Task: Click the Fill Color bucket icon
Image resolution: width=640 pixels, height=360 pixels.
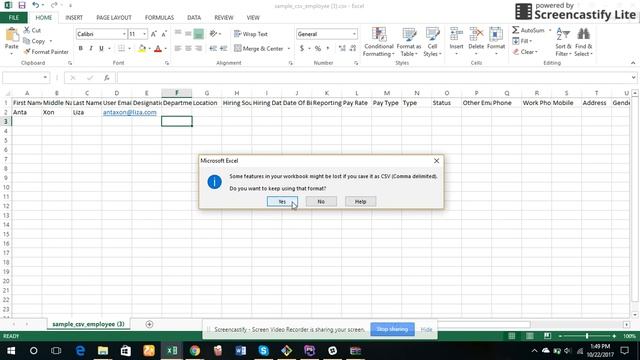Action: [x=142, y=49]
